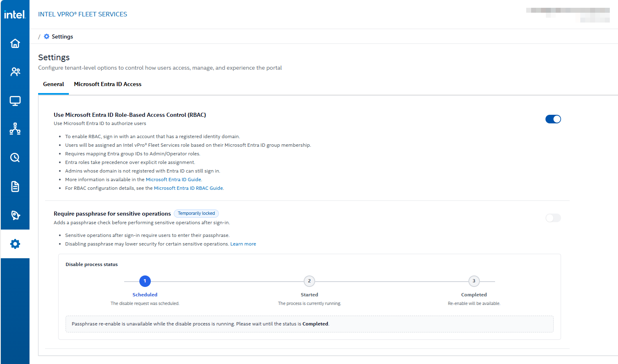Open the network hierarchy icon in the sidebar
Screen dimensions: 618x364
(x=15, y=129)
